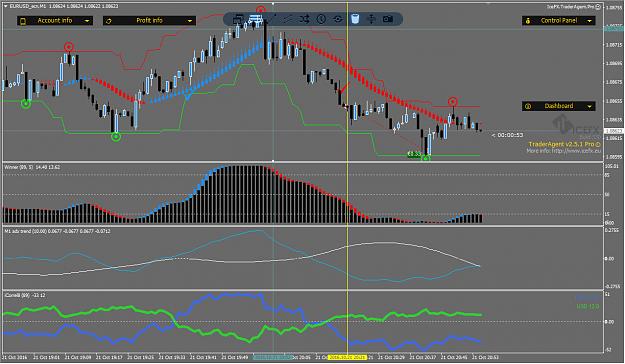
Task: Click the Account info panel icon
Action: 23,21
